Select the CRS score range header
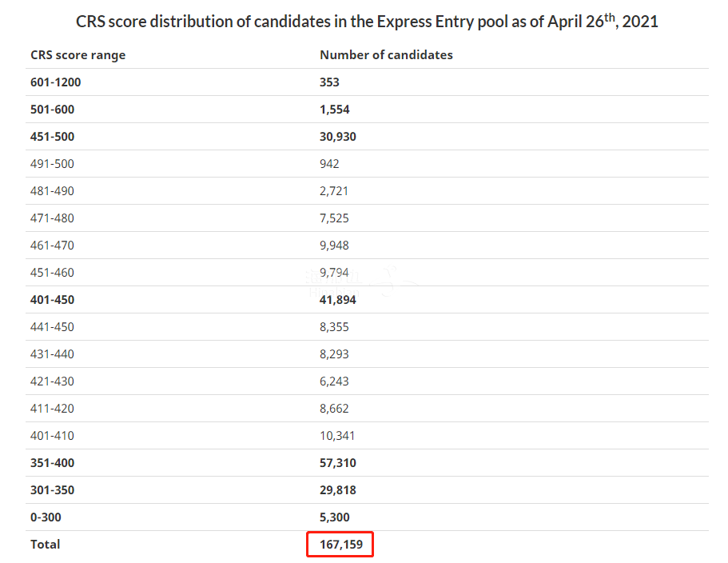 coord(78,55)
